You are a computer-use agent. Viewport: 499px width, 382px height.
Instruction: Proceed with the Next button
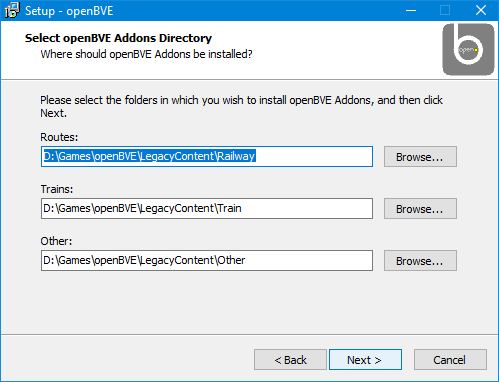pos(365,360)
